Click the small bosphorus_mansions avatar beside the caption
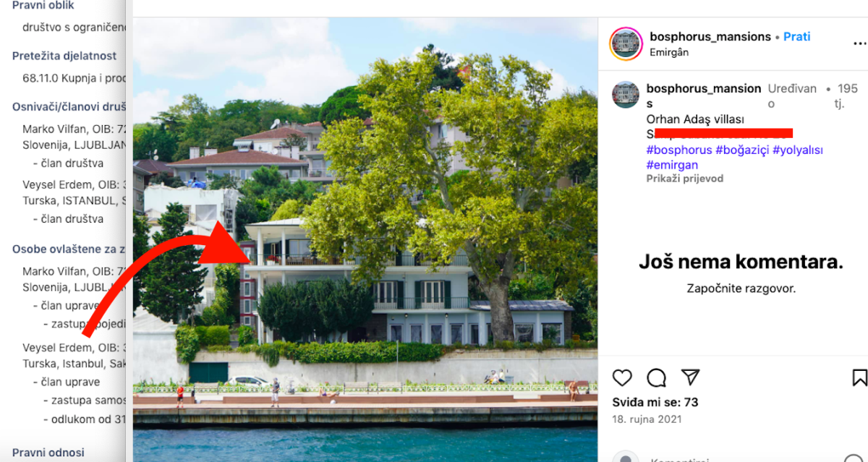Image resolution: width=868 pixels, height=462 pixels. tap(626, 95)
